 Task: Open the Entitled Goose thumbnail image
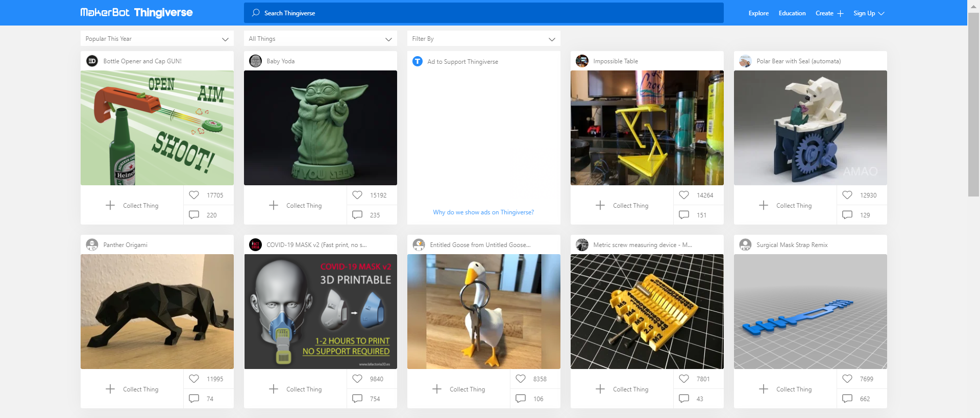484,311
